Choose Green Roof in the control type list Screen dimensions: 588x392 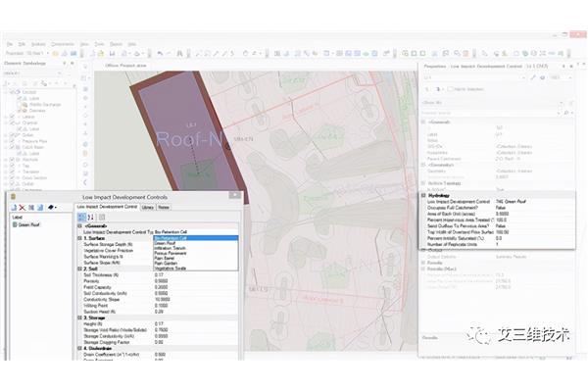point(195,243)
